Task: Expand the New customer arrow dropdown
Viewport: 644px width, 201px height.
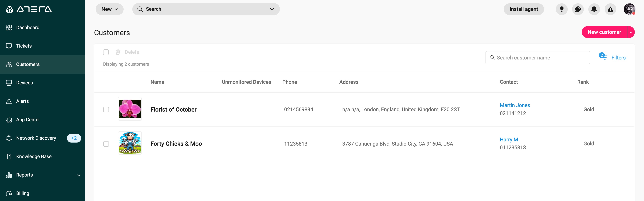Action: click(631, 32)
